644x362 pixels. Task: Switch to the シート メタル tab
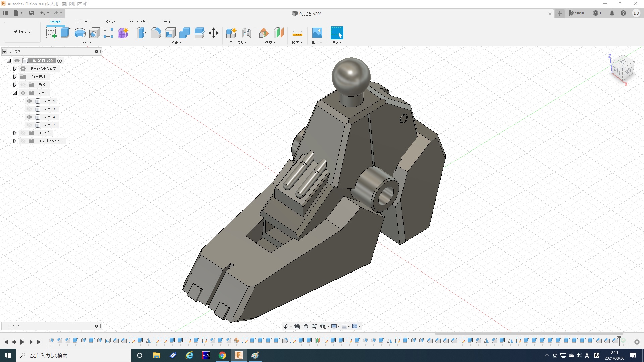click(139, 22)
